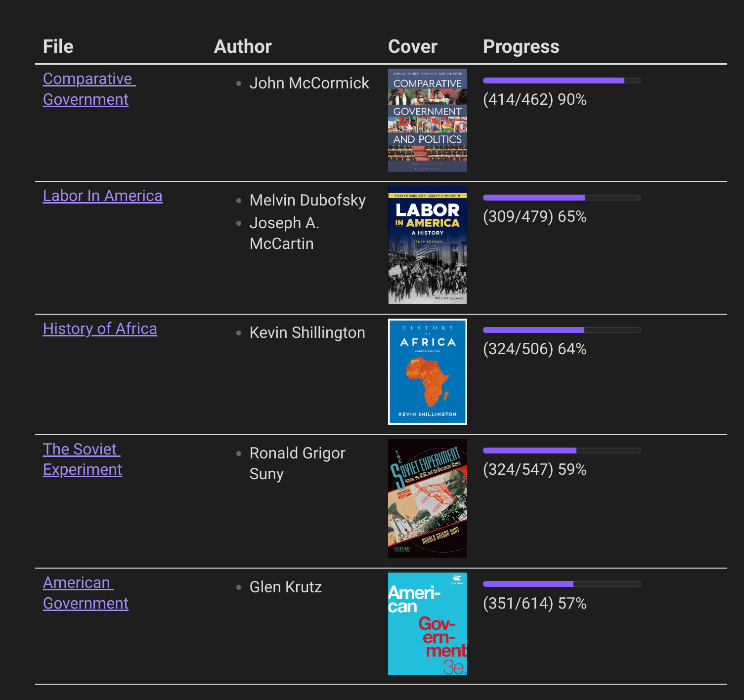Click the 59% Soviet Experiment progress bar
The width and height of the screenshot is (744, 700).
pyautogui.click(x=562, y=451)
